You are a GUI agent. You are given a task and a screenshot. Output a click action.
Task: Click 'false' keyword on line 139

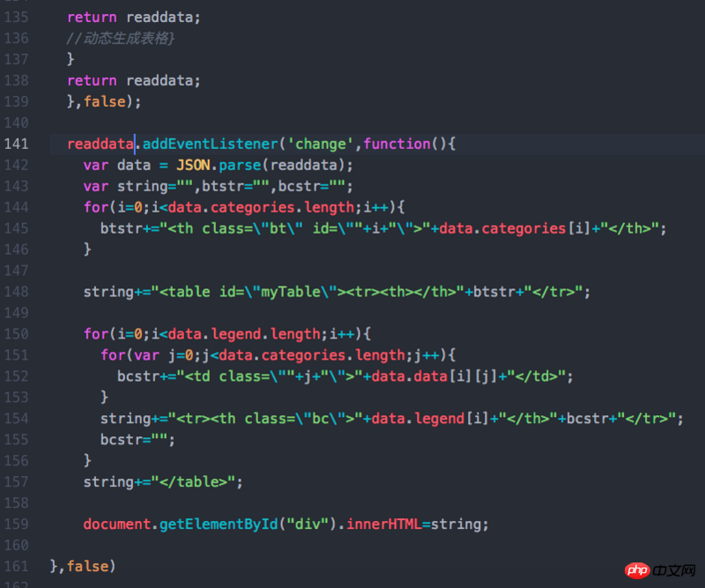coord(104,101)
